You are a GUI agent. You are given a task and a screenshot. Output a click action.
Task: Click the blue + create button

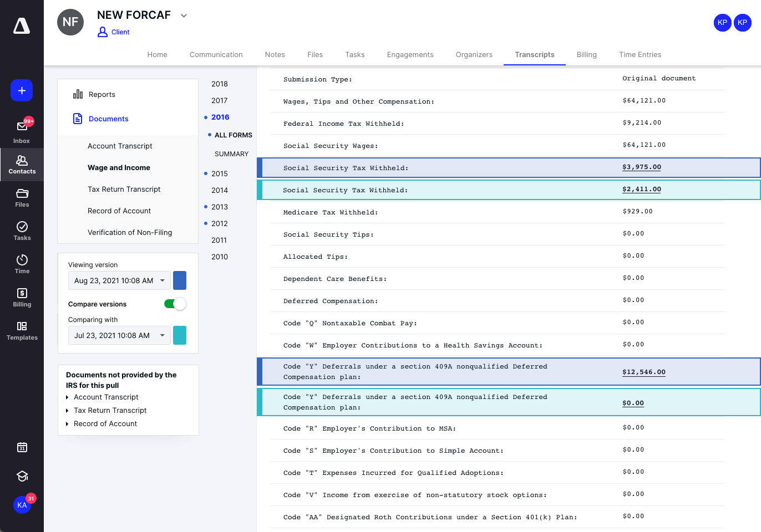click(x=22, y=90)
